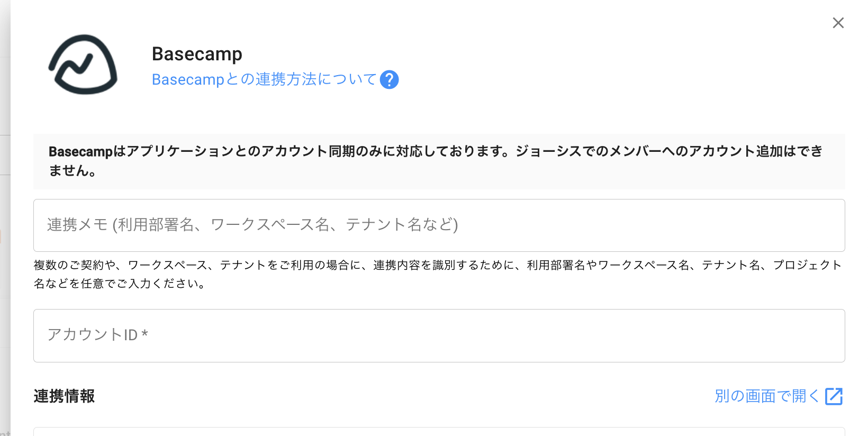Open the "別の画面で開く" link

(766, 396)
